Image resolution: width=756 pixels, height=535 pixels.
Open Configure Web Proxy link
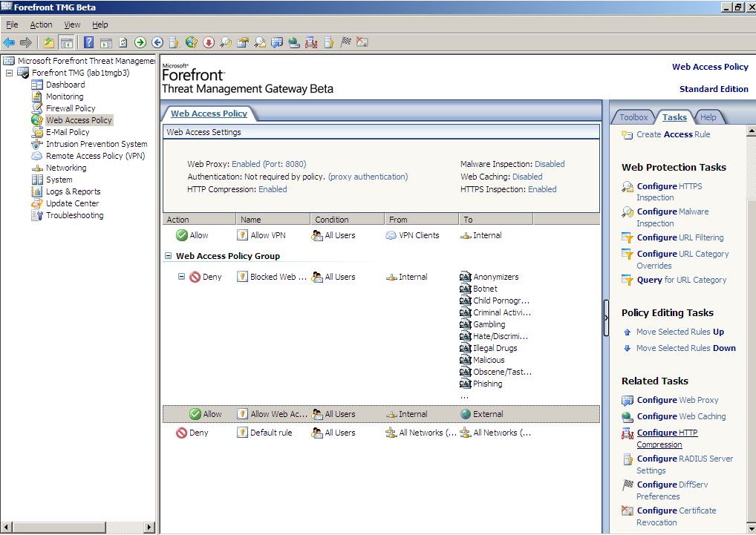677,400
